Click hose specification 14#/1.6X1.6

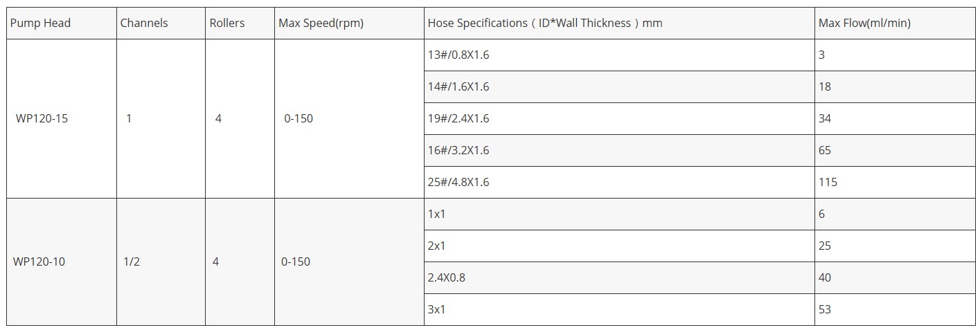point(458,86)
